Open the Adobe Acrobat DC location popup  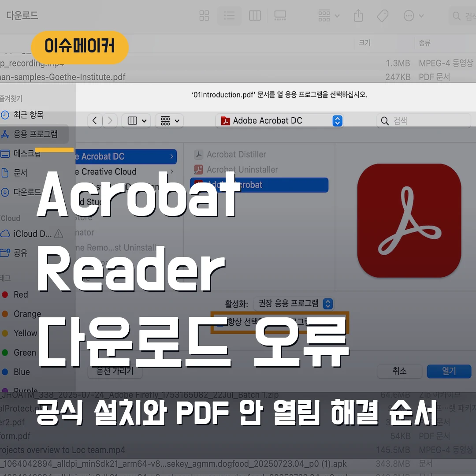pyautogui.click(x=279, y=121)
